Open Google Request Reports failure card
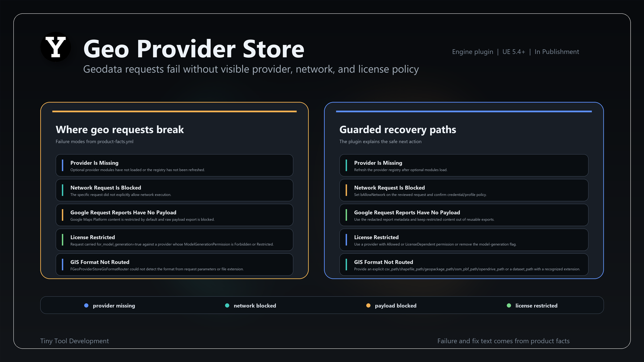 pyautogui.click(x=174, y=215)
